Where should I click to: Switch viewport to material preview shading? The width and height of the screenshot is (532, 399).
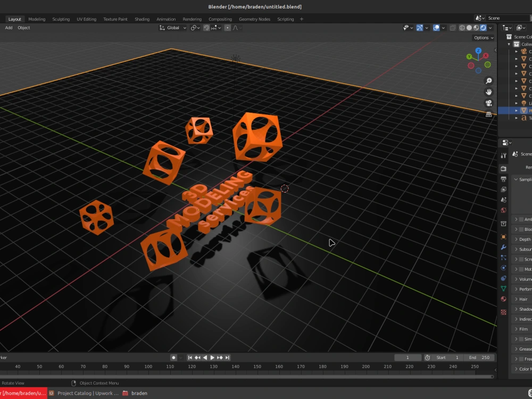point(476,28)
